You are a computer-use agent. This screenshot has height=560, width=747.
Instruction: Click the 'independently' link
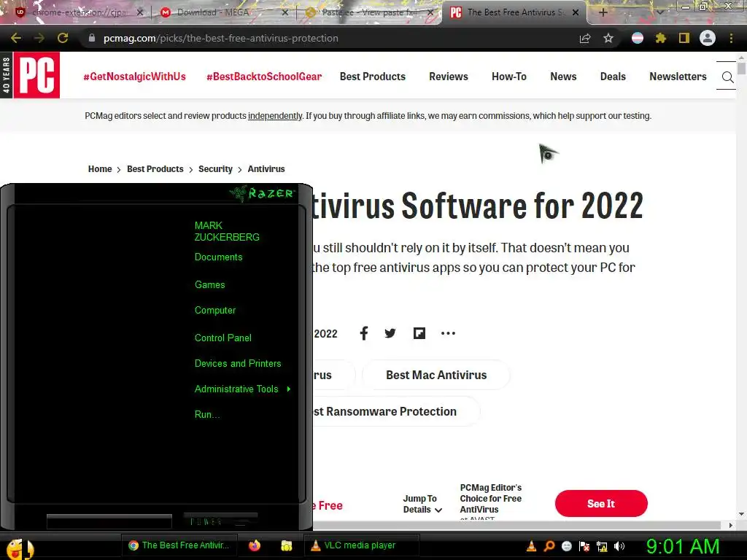(x=275, y=116)
